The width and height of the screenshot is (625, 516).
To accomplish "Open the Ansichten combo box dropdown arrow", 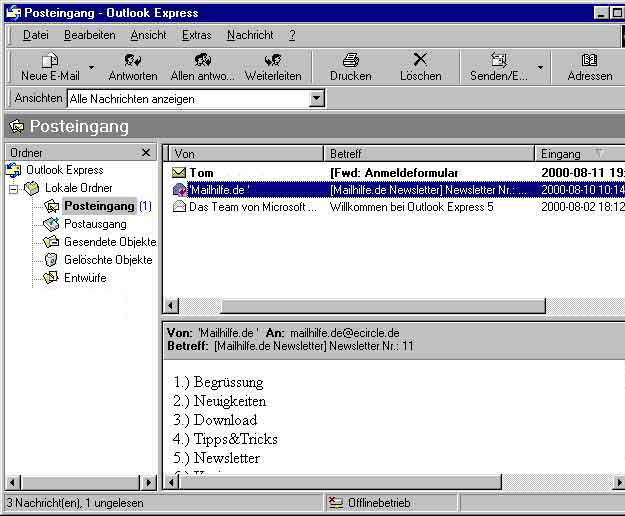I will 316,98.
